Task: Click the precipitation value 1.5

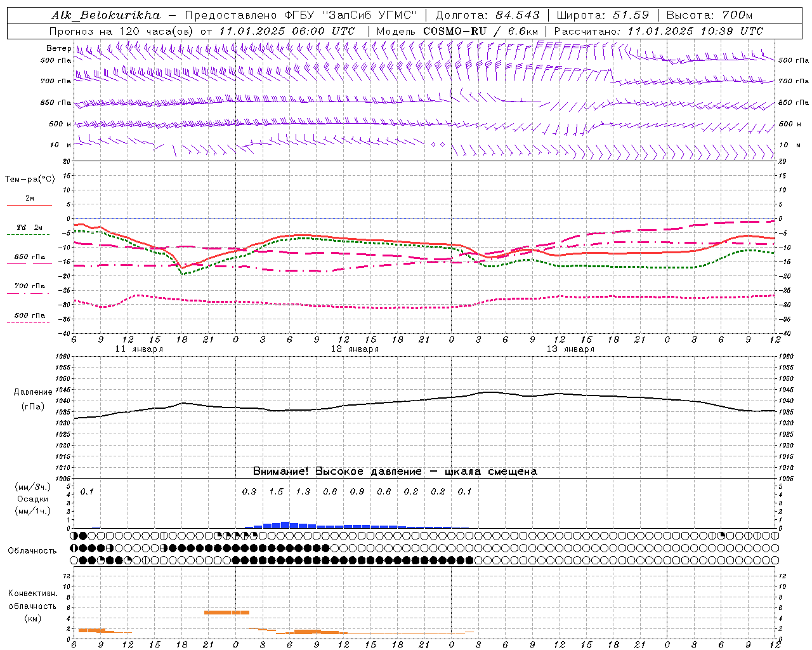Action: pos(276,491)
